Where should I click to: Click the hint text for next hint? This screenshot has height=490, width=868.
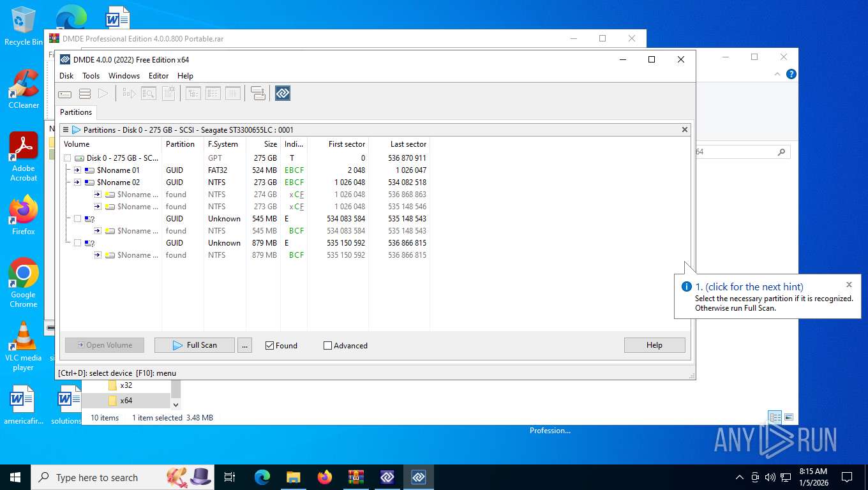749,287
